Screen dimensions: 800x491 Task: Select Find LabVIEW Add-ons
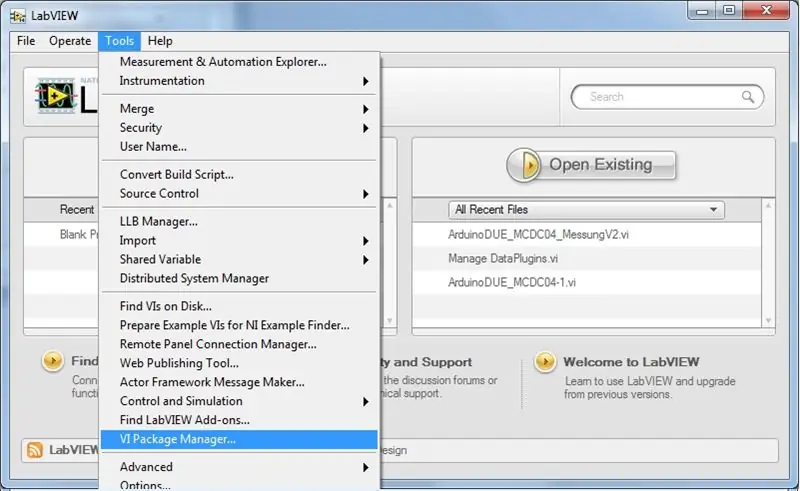239,420
